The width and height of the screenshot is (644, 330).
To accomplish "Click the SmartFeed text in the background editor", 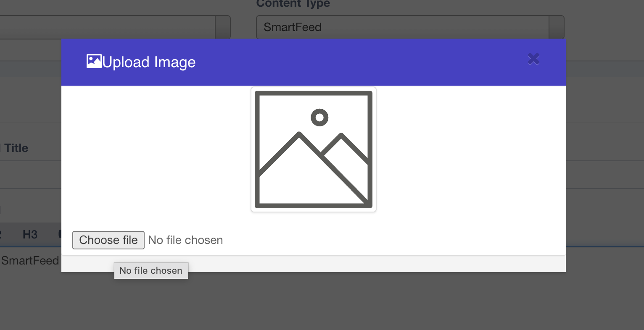I will (x=30, y=261).
